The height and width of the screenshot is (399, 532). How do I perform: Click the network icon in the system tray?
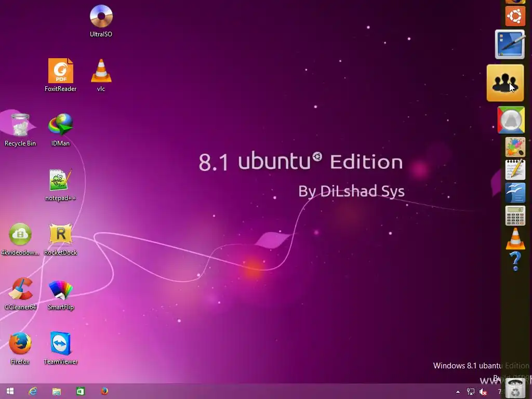click(x=471, y=392)
